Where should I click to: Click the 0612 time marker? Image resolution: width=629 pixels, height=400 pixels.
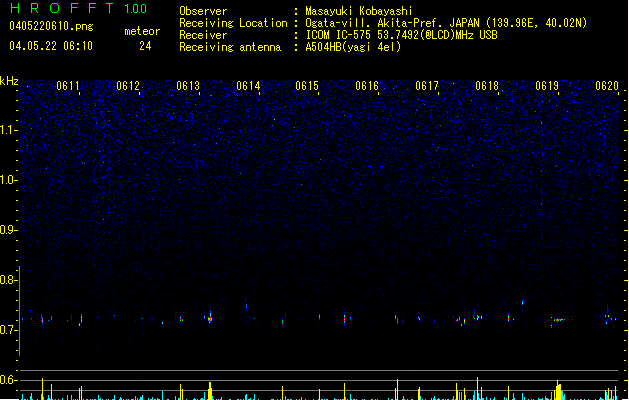(x=128, y=86)
